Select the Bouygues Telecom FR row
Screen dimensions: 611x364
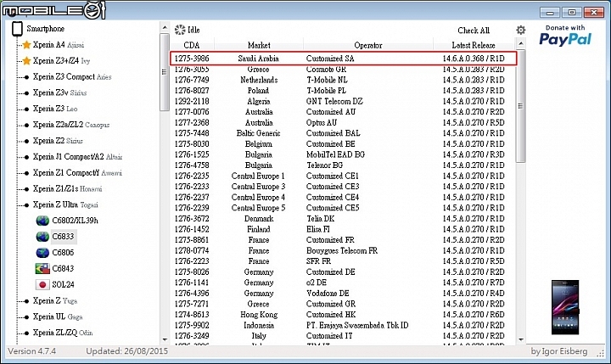tap(343, 250)
